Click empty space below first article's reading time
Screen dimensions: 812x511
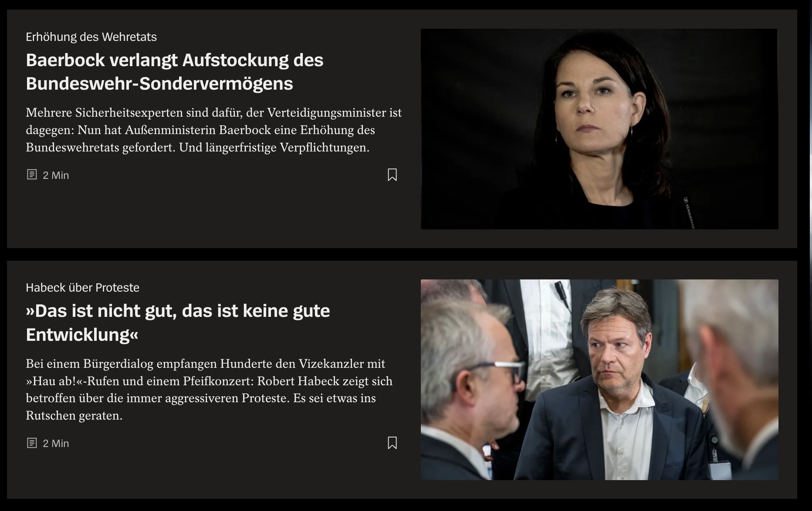pos(209,213)
